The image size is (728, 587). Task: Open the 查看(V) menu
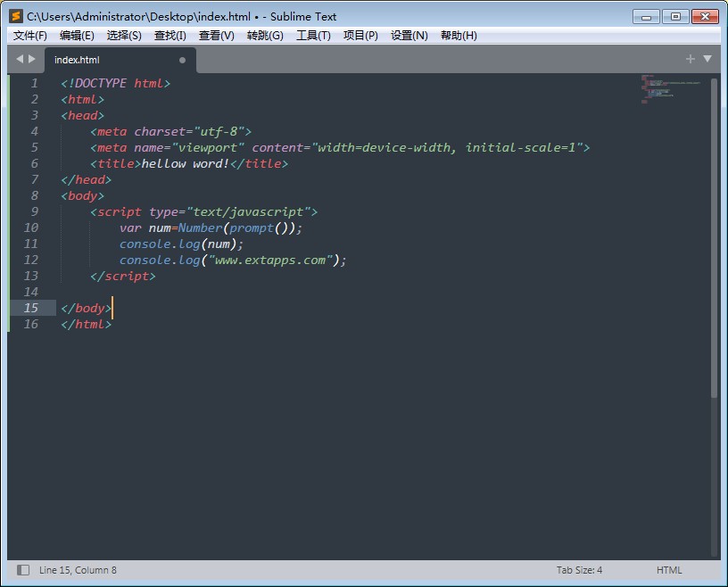click(217, 36)
